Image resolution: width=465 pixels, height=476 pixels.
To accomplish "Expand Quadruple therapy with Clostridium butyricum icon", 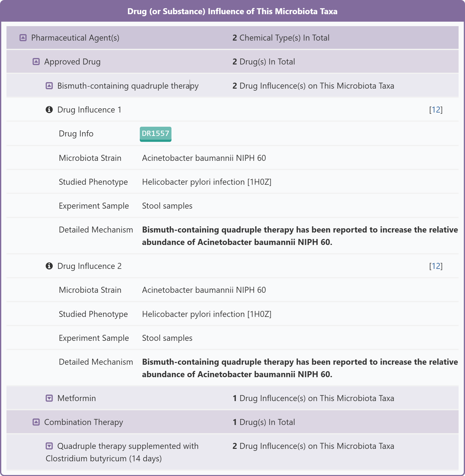I will coord(49,446).
